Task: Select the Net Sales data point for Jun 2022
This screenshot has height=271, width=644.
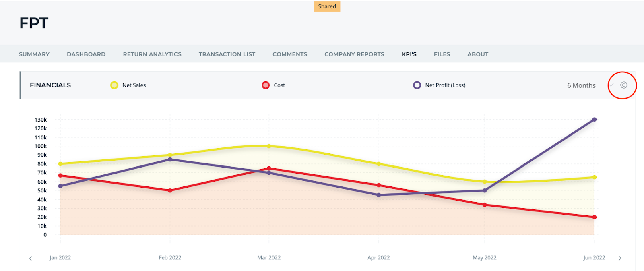Action: tap(594, 177)
